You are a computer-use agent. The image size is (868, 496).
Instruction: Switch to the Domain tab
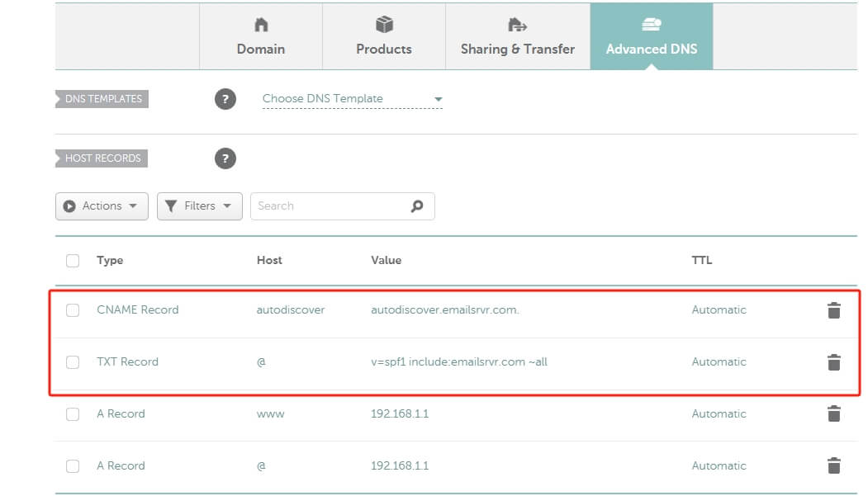(261, 37)
